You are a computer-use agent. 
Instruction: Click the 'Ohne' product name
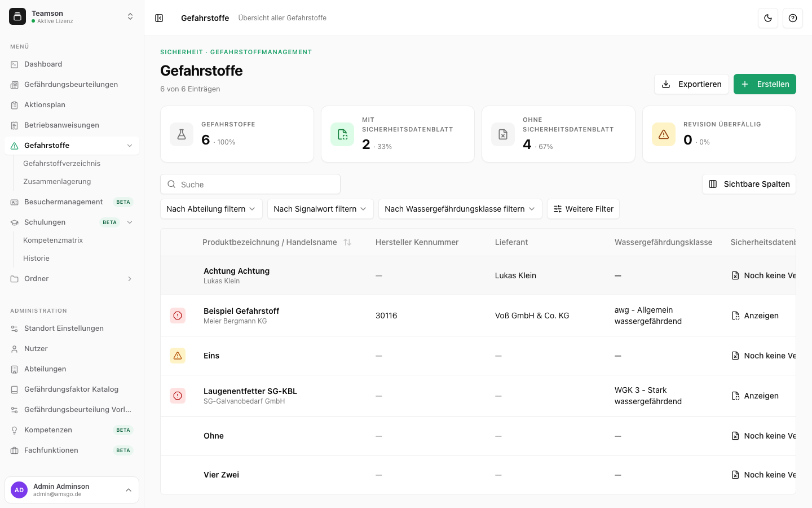[x=214, y=436]
